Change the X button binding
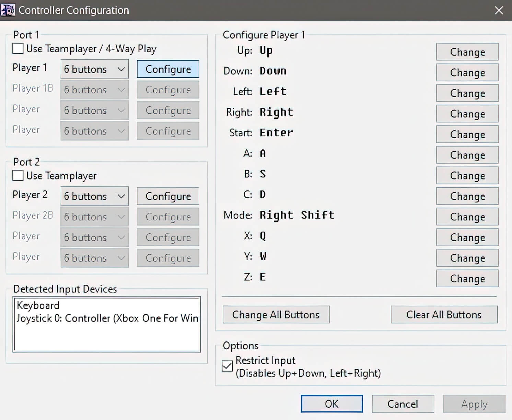 tap(467, 237)
